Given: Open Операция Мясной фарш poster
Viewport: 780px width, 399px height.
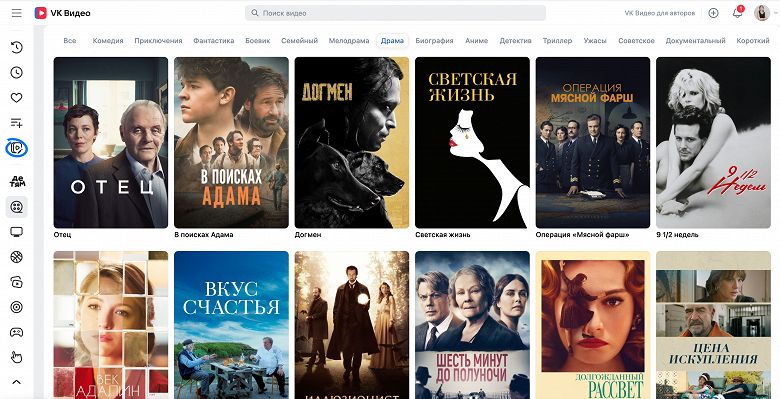Looking at the screenshot, I should pyautogui.click(x=592, y=143).
